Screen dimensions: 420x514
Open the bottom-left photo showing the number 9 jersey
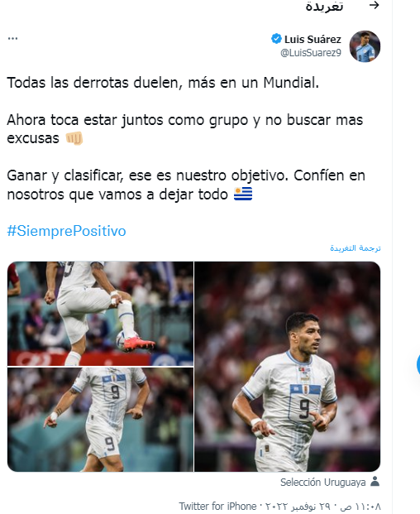point(100,420)
